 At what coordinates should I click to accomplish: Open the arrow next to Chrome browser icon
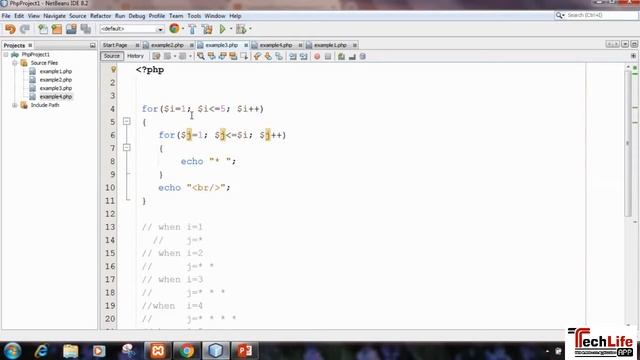(183, 29)
